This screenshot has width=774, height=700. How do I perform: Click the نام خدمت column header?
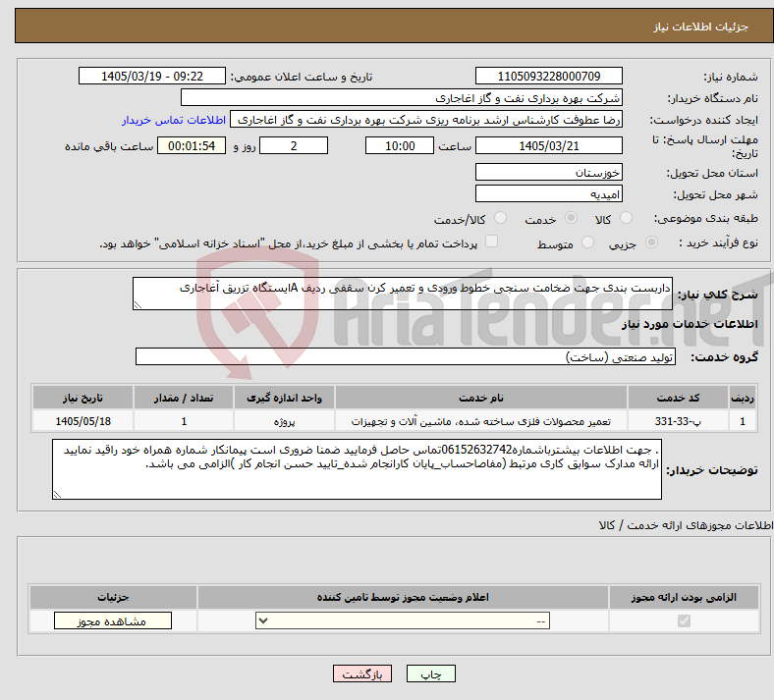coord(480,398)
